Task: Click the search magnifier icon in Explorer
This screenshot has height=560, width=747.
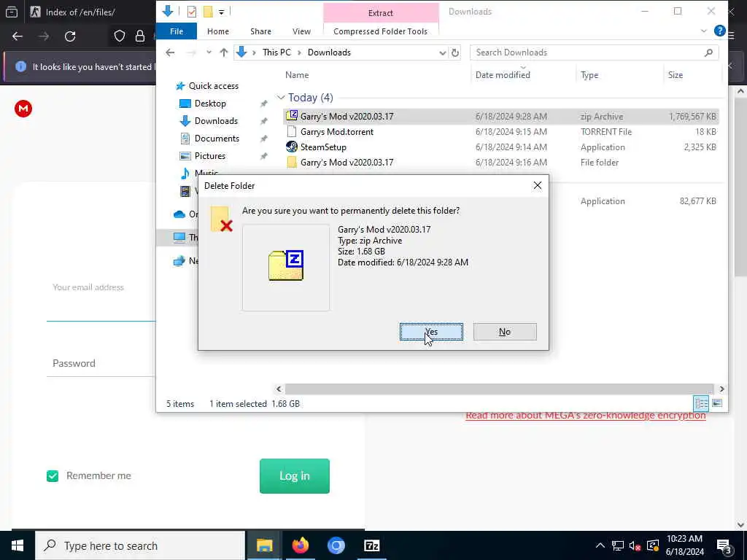Action: pyautogui.click(x=708, y=52)
